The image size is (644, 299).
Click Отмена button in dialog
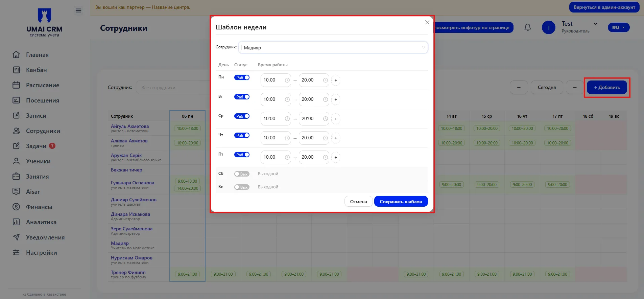358,202
